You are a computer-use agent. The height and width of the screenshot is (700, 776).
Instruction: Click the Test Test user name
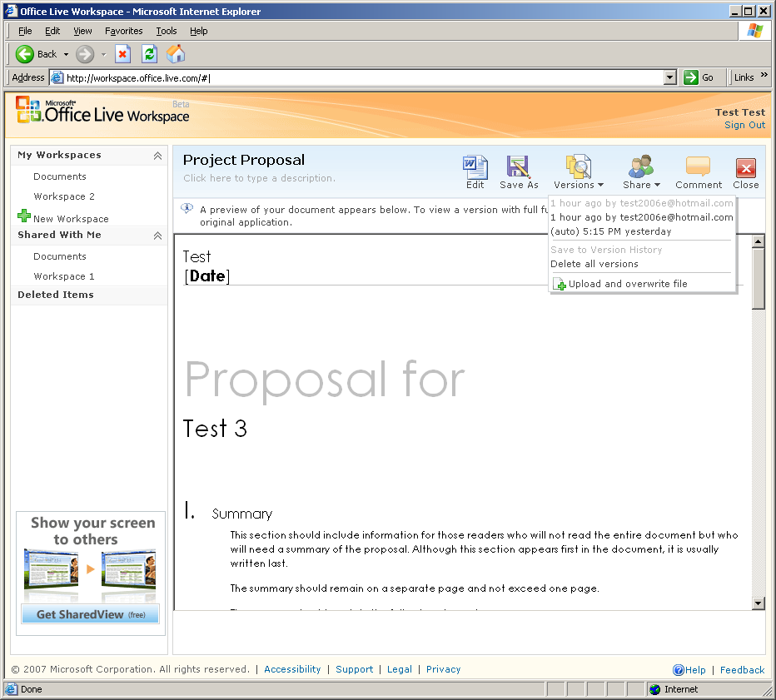[x=740, y=112]
